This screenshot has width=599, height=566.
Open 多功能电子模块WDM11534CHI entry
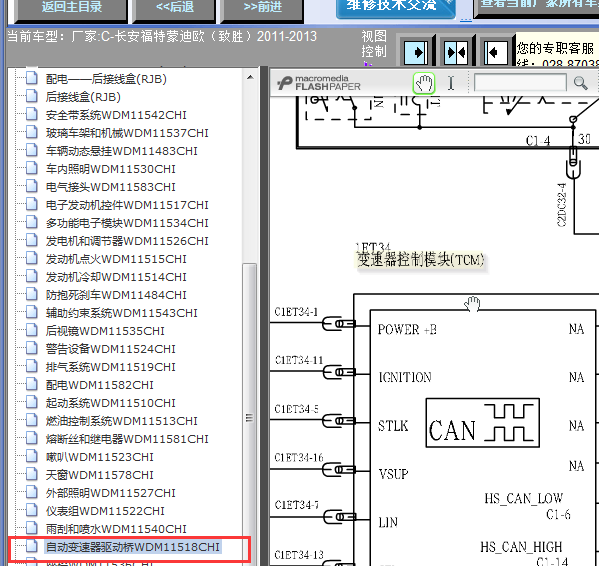point(127,223)
